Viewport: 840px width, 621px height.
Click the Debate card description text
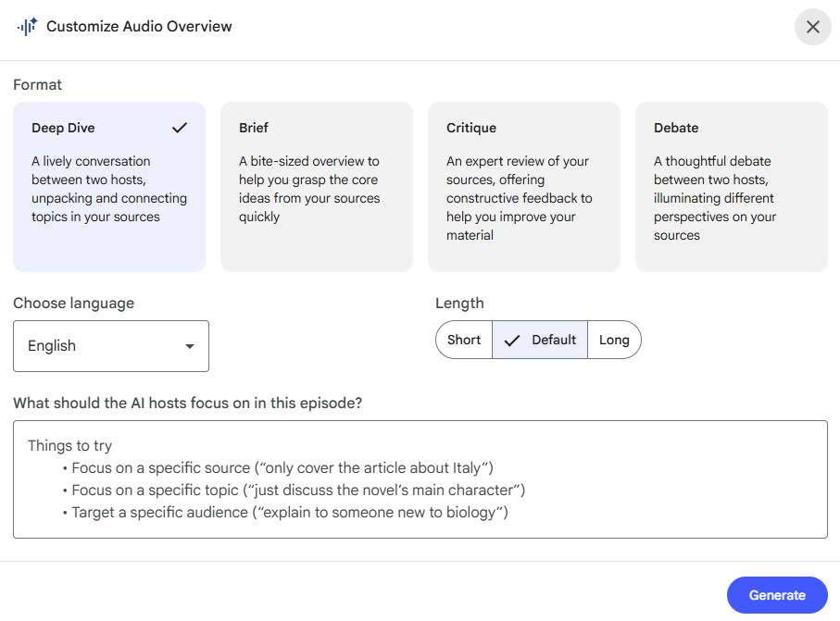[x=715, y=198]
